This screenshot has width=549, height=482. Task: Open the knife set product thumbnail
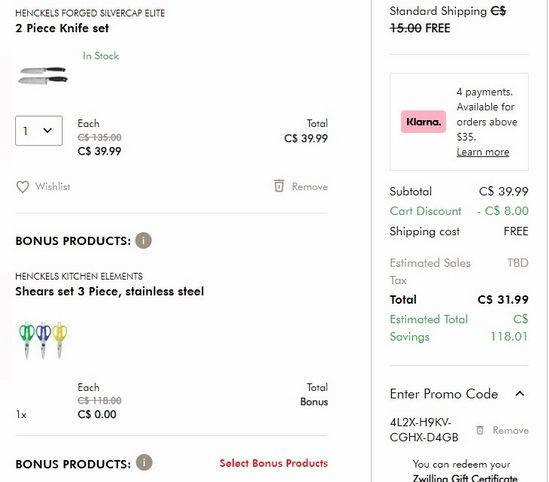click(x=43, y=75)
